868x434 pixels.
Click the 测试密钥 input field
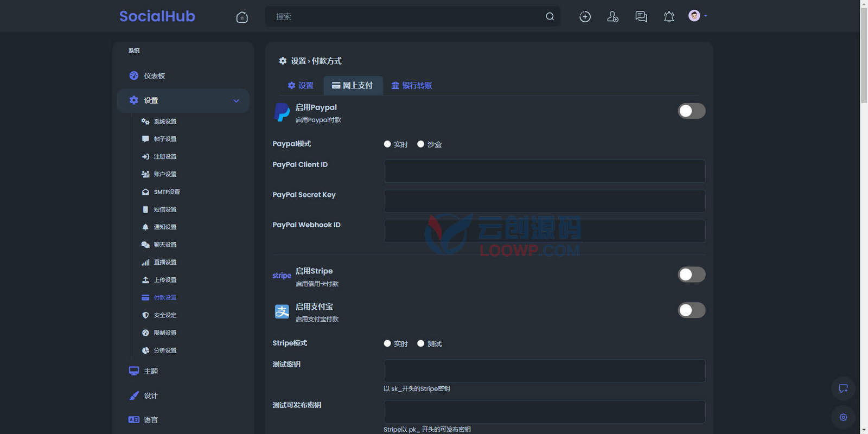[545, 371]
